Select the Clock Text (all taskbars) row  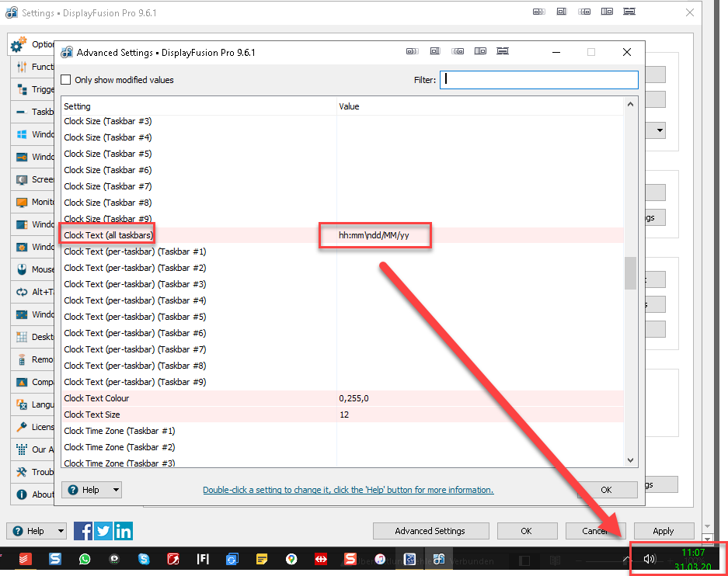tap(109, 234)
